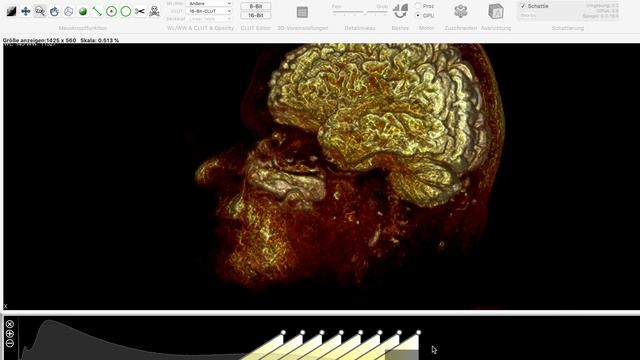Click the 8-Bit CLUT button

[x=256, y=6]
